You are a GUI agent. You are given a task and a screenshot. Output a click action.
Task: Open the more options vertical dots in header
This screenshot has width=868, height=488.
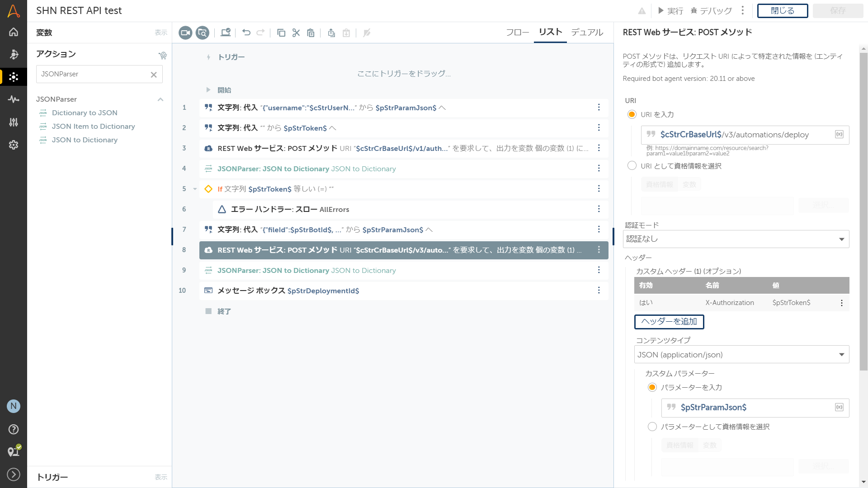point(743,10)
